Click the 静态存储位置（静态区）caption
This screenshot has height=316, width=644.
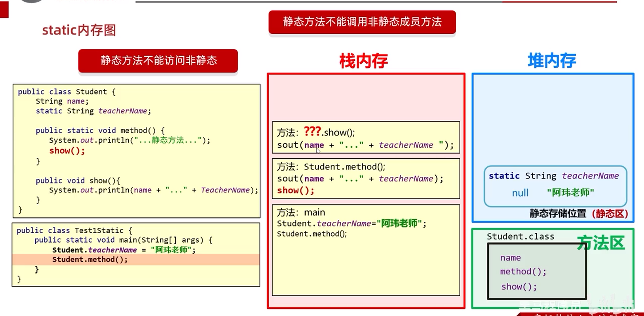tap(579, 214)
